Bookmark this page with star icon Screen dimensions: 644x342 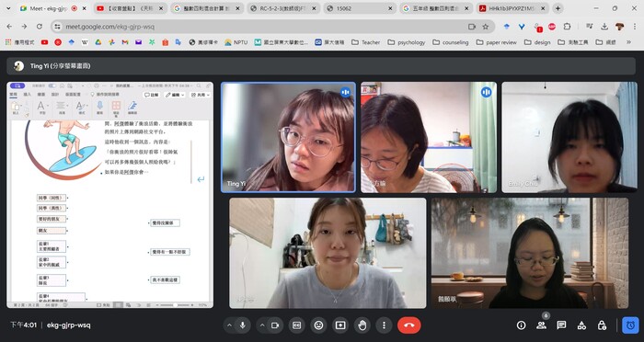tap(486, 27)
